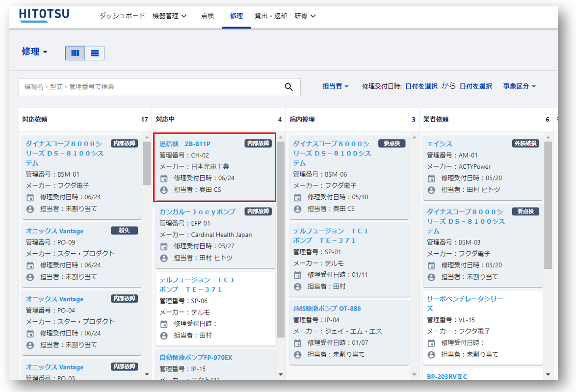This screenshot has width=576, height=392.
Task: Click the 紛失 tag on PO-09 card
Action: (x=125, y=231)
